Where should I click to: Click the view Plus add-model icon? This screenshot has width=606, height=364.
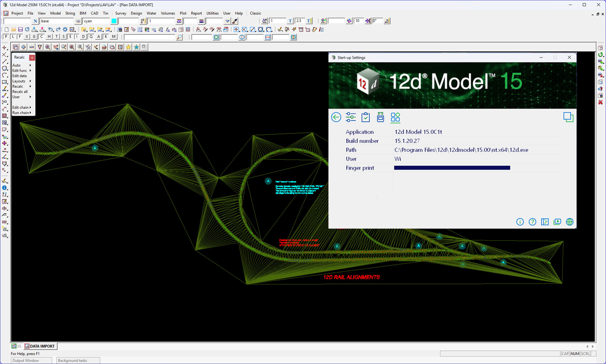point(23,47)
